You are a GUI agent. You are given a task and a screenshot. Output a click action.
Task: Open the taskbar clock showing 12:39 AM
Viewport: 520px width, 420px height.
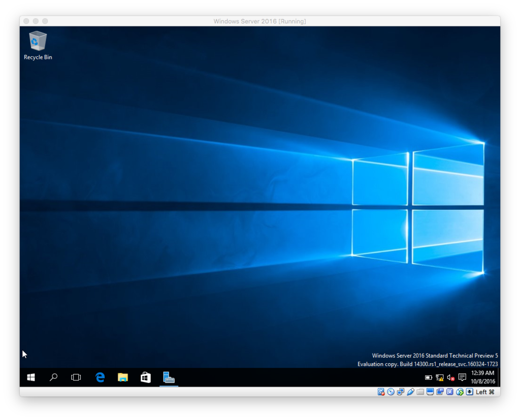(x=483, y=377)
